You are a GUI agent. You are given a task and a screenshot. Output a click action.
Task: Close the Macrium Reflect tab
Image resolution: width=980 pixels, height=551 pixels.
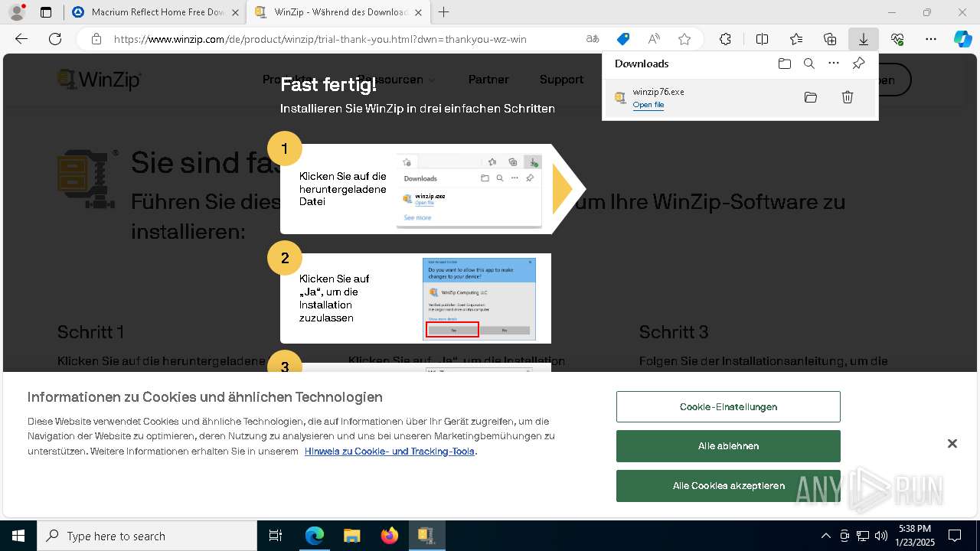[x=235, y=12]
